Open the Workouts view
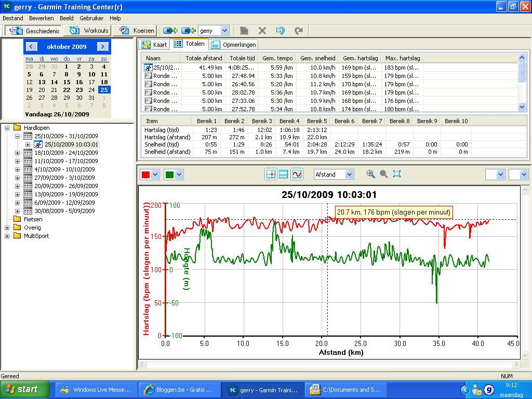 (x=89, y=31)
